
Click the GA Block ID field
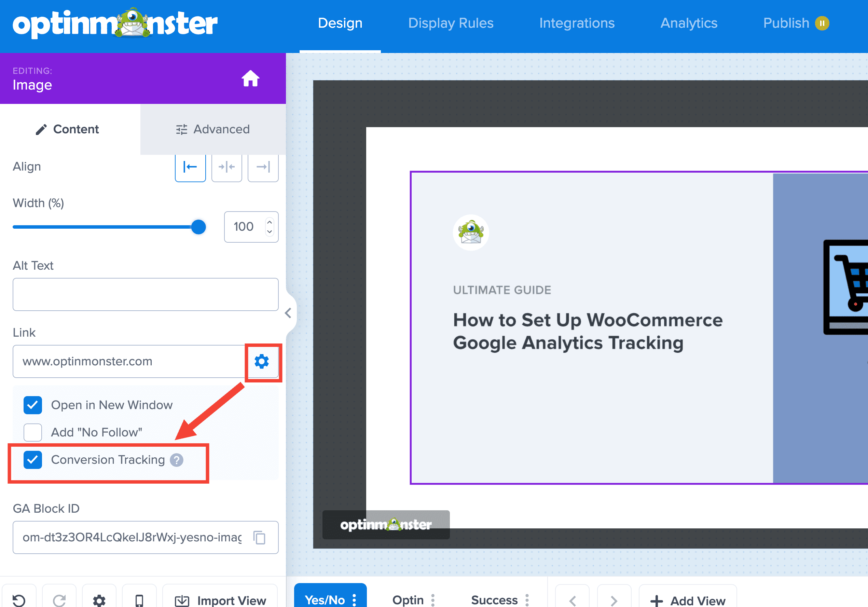coord(146,537)
